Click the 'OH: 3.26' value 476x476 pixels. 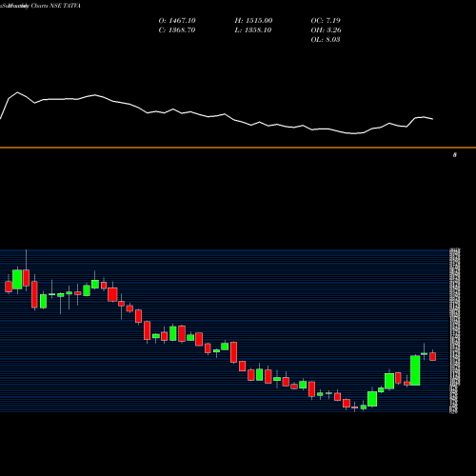pos(327,30)
